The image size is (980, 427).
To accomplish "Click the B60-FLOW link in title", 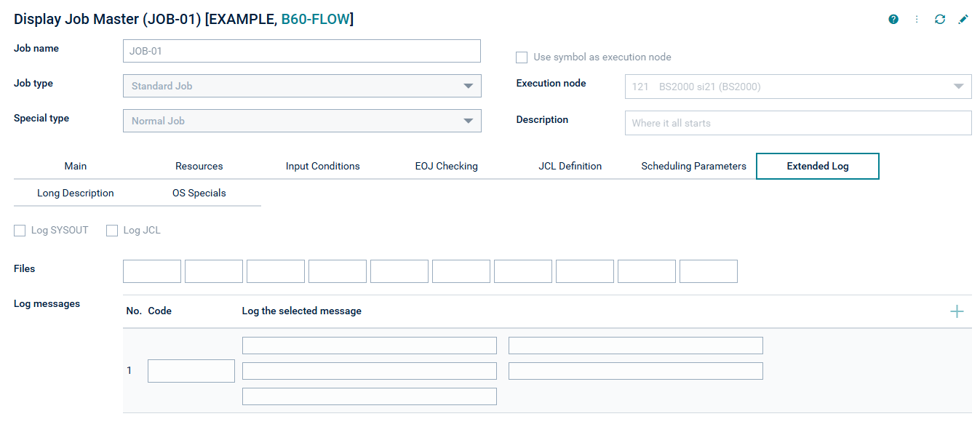I will (315, 20).
